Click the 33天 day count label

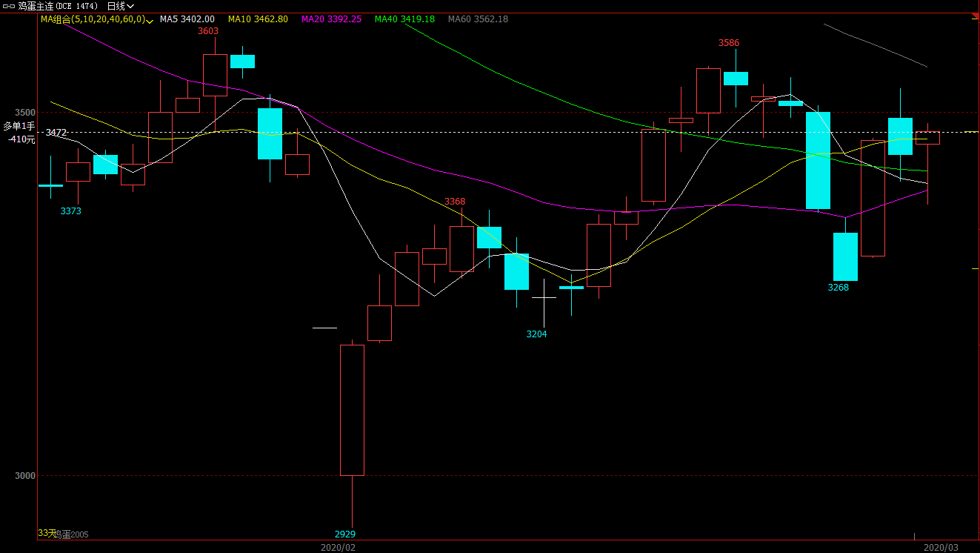point(47,533)
